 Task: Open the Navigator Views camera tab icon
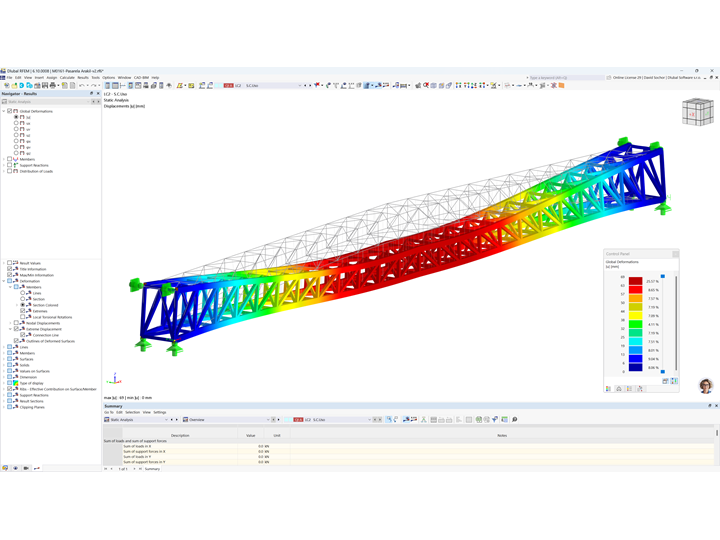click(x=26, y=468)
